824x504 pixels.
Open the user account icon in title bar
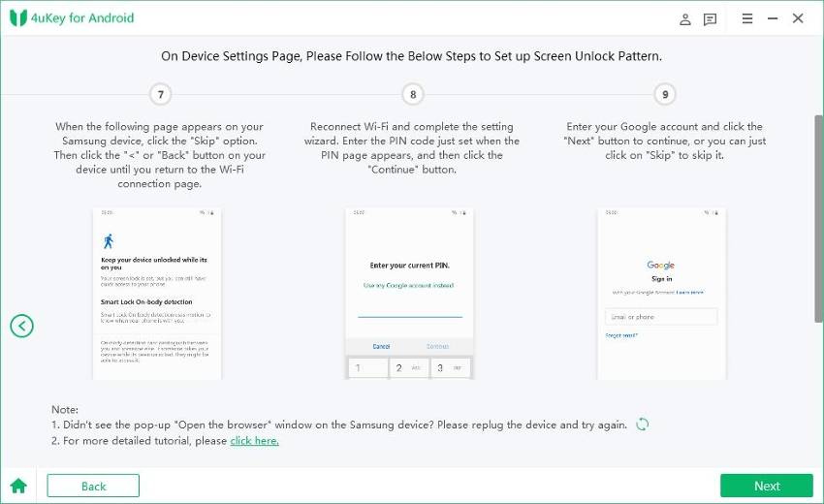click(685, 18)
